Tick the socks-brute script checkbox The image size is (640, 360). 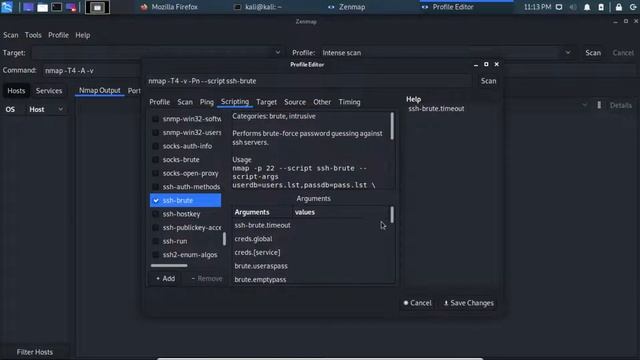point(156,160)
